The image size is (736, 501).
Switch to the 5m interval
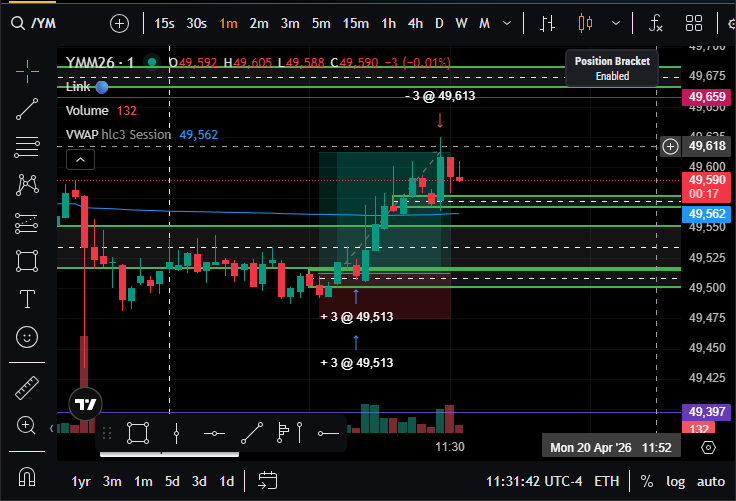pyautogui.click(x=321, y=23)
